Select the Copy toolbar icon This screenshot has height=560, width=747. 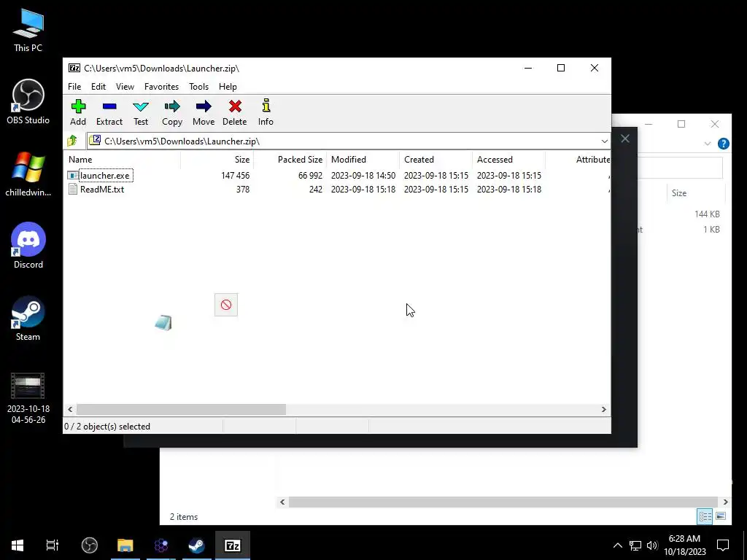coord(172,112)
